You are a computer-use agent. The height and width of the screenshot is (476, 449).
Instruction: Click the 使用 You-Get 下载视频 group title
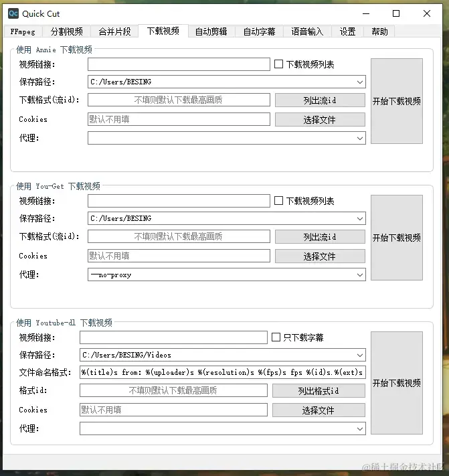tap(58, 186)
